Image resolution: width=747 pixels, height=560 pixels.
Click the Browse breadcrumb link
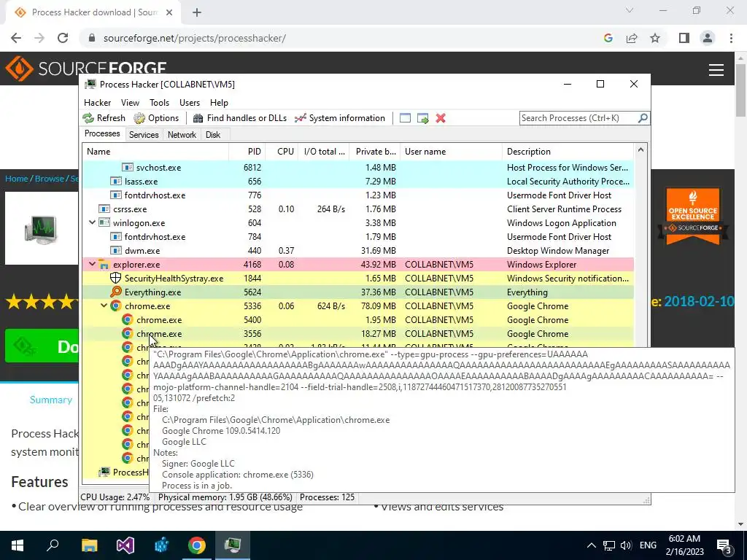[x=49, y=179]
